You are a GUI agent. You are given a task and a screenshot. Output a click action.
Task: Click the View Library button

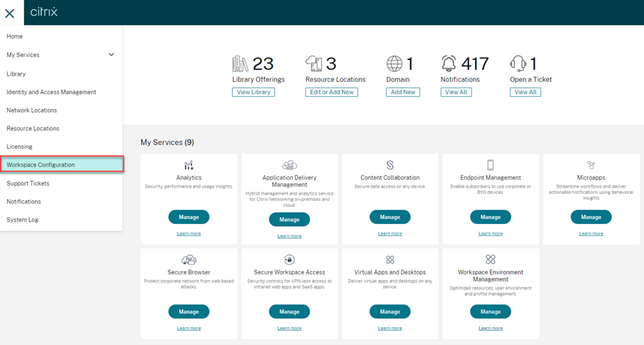253,92
